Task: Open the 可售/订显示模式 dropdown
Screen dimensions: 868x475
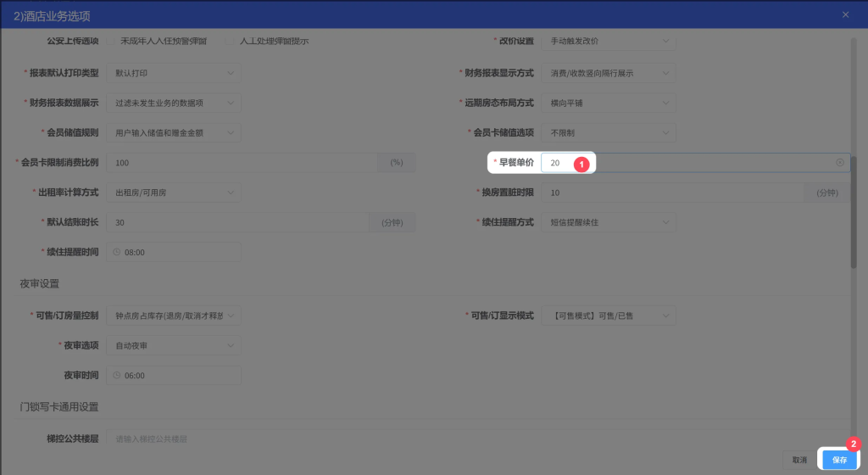Action: click(x=609, y=316)
